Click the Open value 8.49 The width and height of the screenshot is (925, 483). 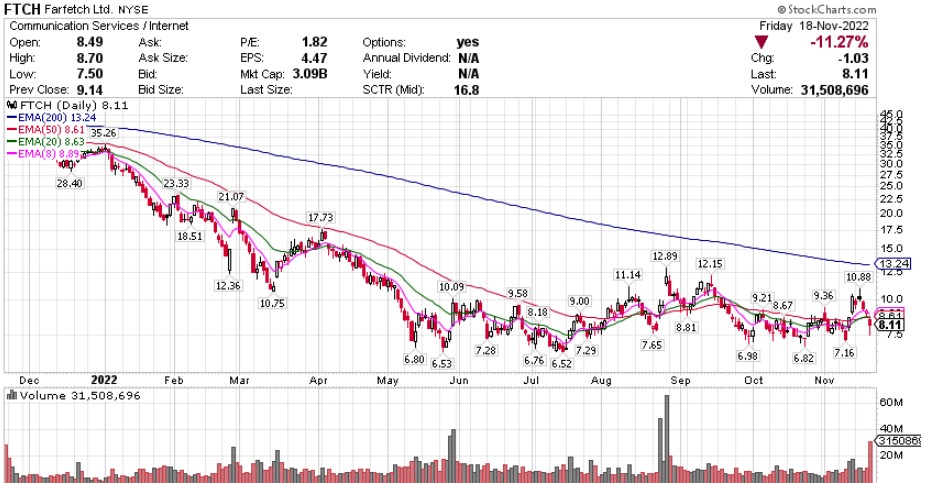89,42
